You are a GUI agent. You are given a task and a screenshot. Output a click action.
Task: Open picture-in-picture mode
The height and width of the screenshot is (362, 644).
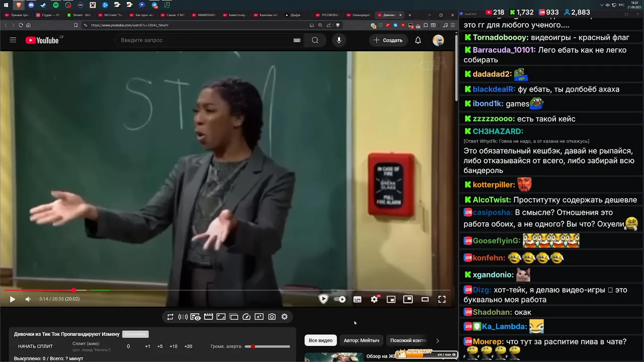tap(408, 299)
